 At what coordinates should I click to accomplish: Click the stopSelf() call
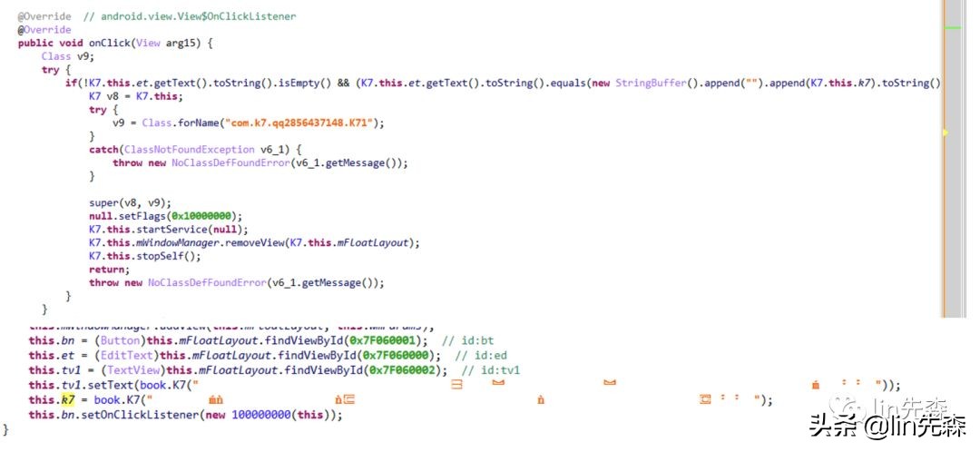click(x=166, y=256)
